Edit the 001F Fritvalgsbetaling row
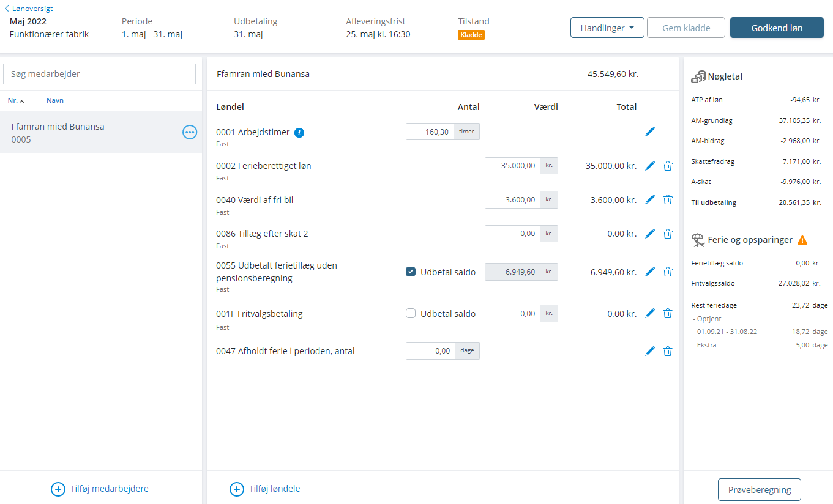The height and width of the screenshot is (504, 833). (650, 313)
